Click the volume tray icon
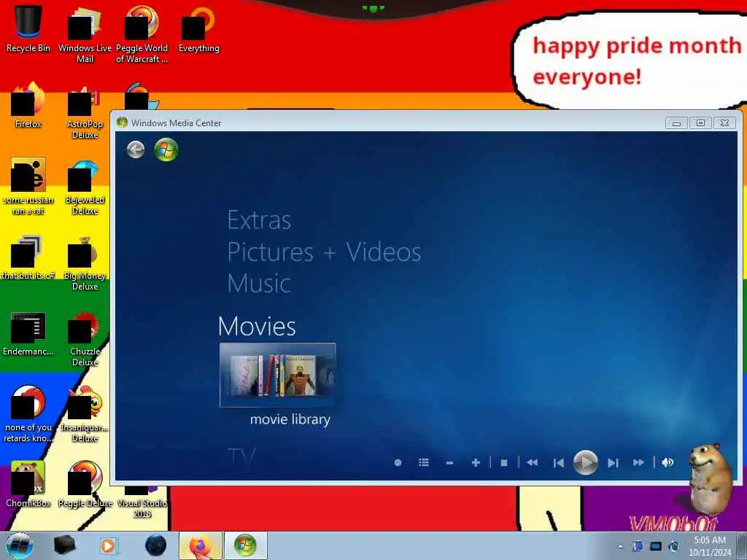The height and width of the screenshot is (560, 747). pyautogui.click(x=673, y=546)
